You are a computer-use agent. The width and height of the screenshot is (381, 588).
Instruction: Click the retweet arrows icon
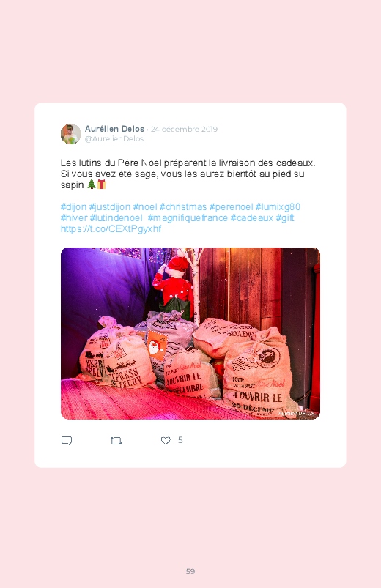pyautogui.click(x=116, y=441)
